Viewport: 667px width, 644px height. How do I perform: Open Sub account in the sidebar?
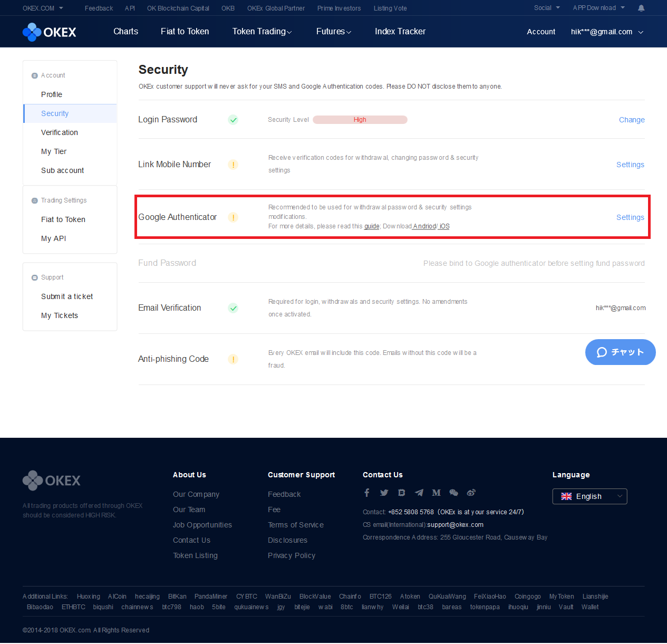pos(63,170)
